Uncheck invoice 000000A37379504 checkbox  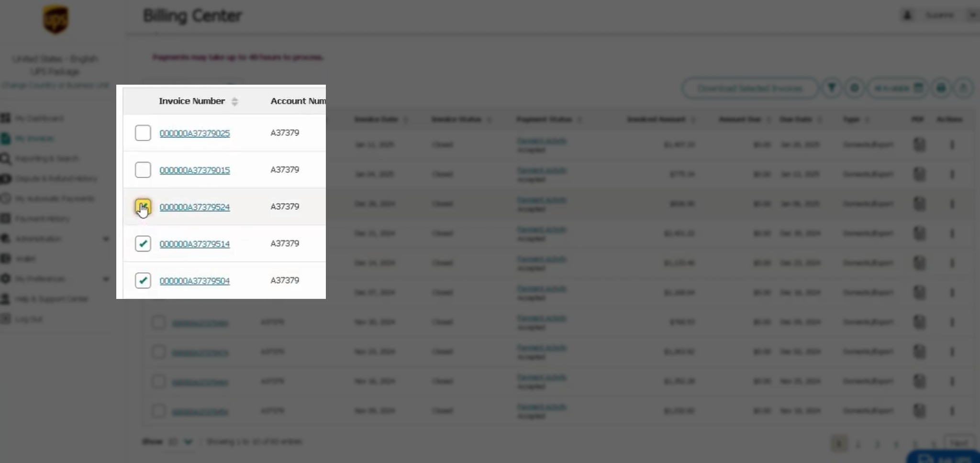(143, 280)
